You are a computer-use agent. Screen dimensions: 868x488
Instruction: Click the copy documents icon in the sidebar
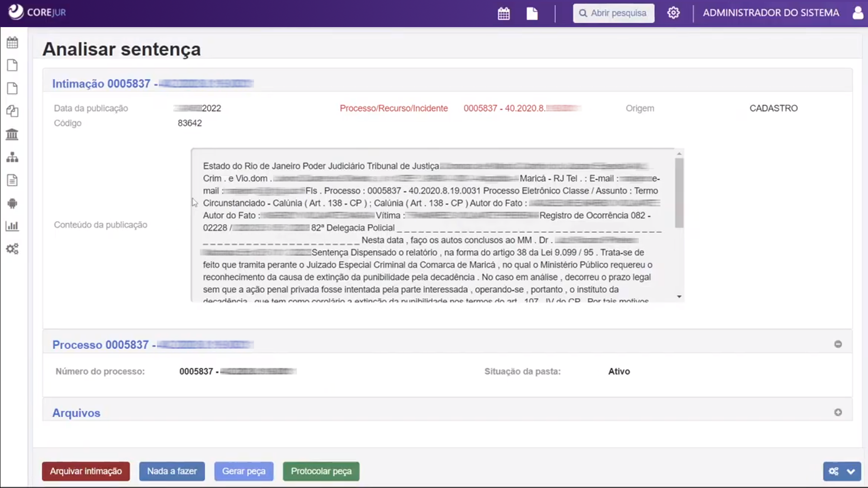click(12, 111)
